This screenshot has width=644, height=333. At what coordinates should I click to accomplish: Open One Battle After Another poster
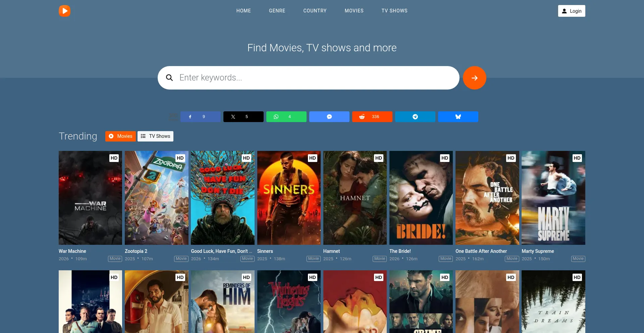pos(487,198)
